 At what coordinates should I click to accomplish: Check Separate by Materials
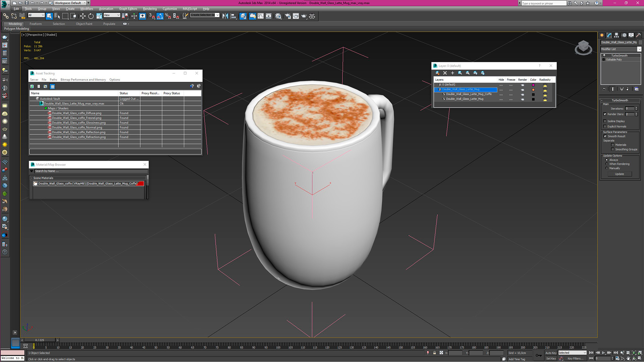tap(613, 145)
